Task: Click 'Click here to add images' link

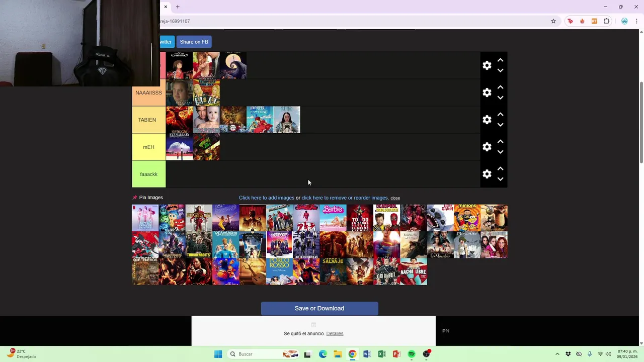Action: coord(267,198)
